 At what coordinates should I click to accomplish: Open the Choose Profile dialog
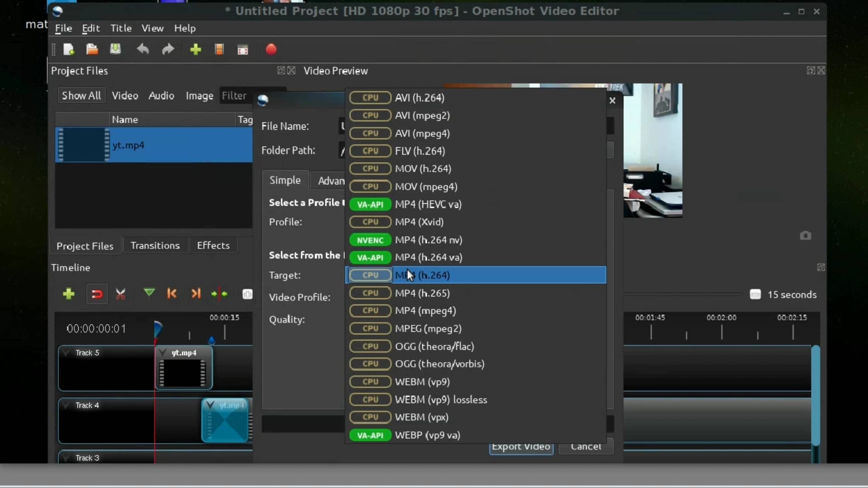tap(220, 50)
